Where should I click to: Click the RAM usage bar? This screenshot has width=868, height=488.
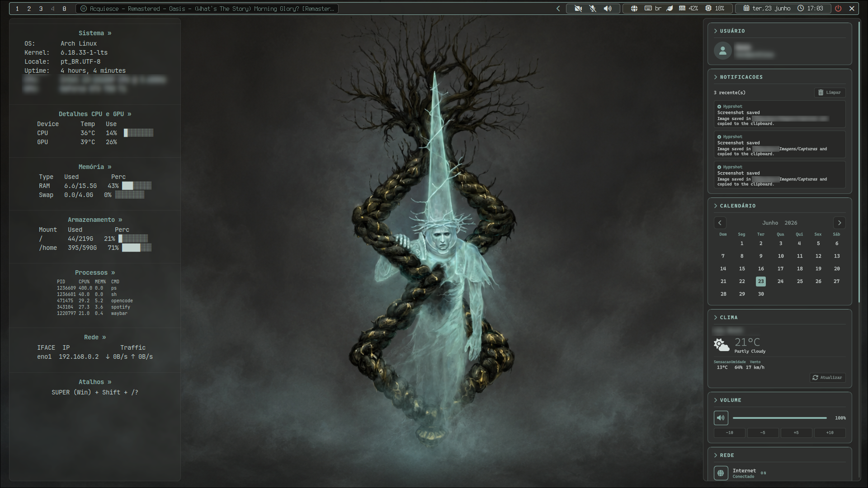[x=137, y=186]
